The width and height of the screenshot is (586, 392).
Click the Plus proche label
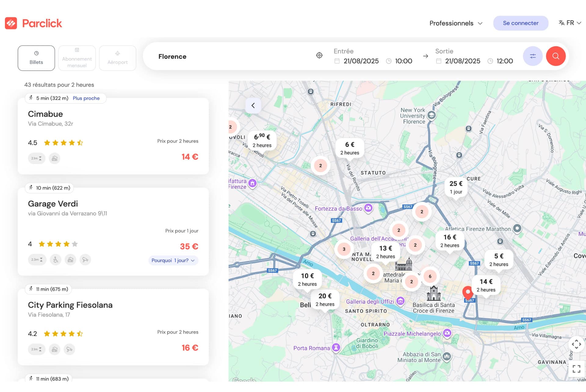pos(86,98)
